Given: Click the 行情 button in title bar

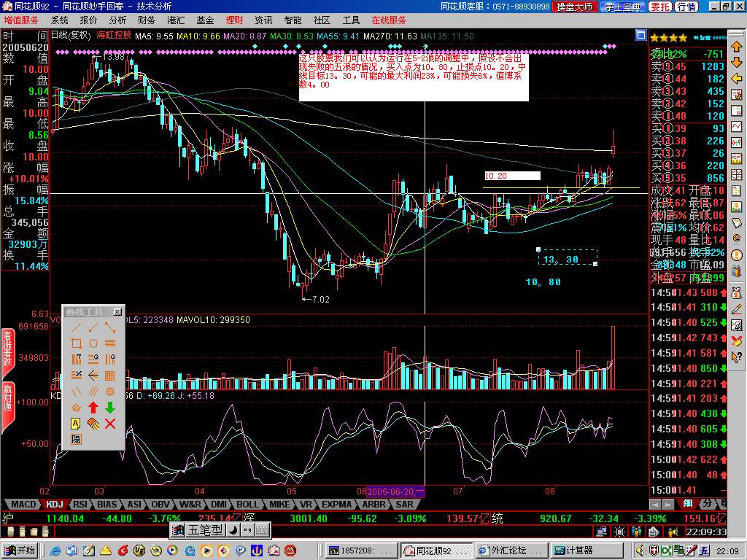Looking at the screenshot, I should (x=686, y=7).
